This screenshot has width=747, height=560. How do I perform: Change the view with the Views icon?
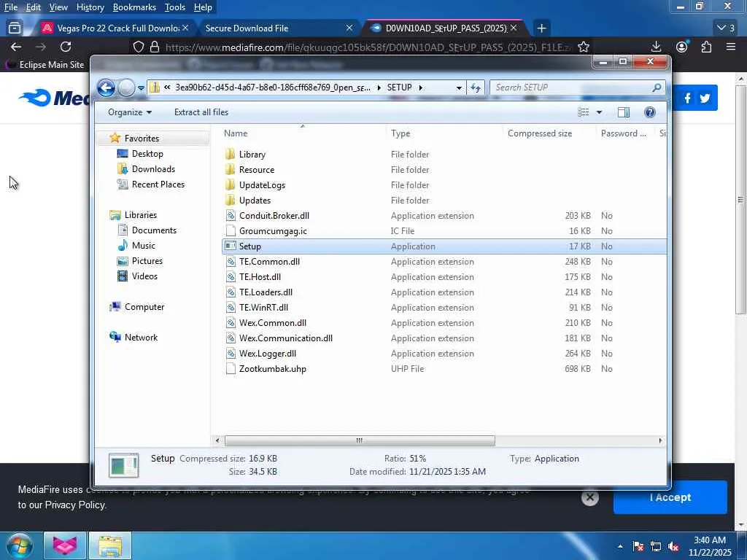coord(584,112)
